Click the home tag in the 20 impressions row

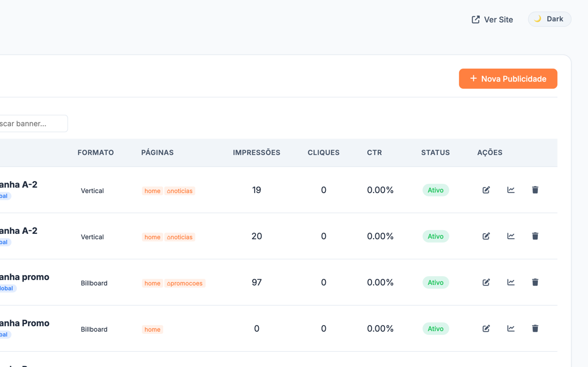152,237
